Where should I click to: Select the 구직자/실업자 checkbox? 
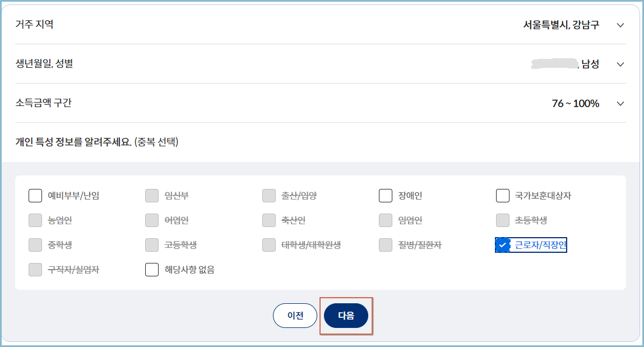(x=35, y=270)
